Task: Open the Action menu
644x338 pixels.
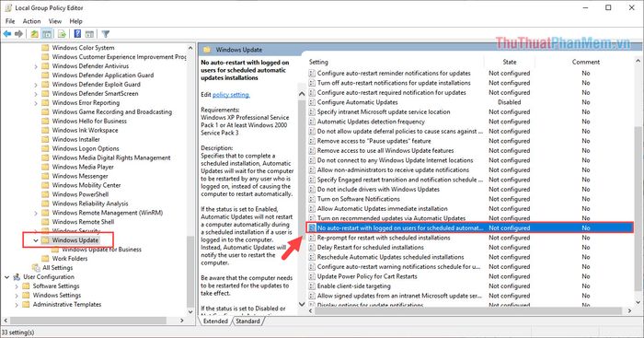Action: click(x=31, y=21)
